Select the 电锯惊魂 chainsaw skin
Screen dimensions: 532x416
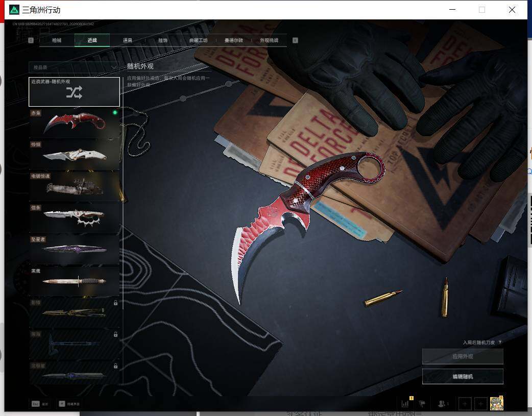[x=75, y=186]
